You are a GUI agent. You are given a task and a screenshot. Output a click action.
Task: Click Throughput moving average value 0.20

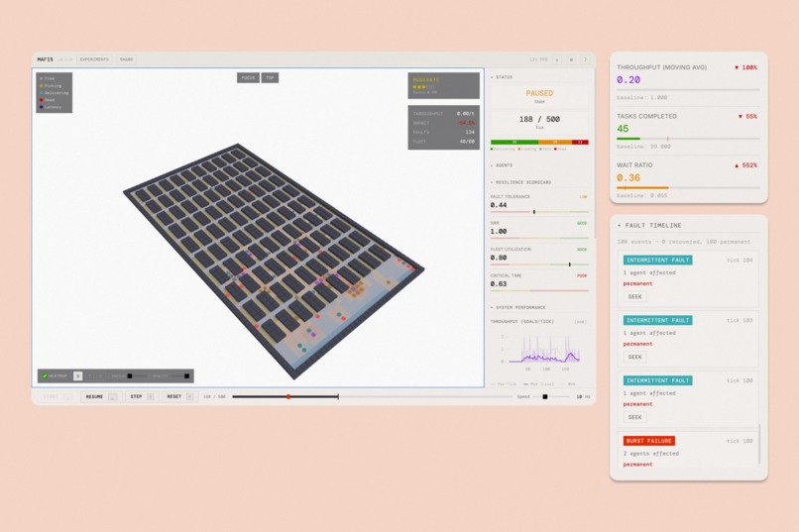[x=628, y=80]
